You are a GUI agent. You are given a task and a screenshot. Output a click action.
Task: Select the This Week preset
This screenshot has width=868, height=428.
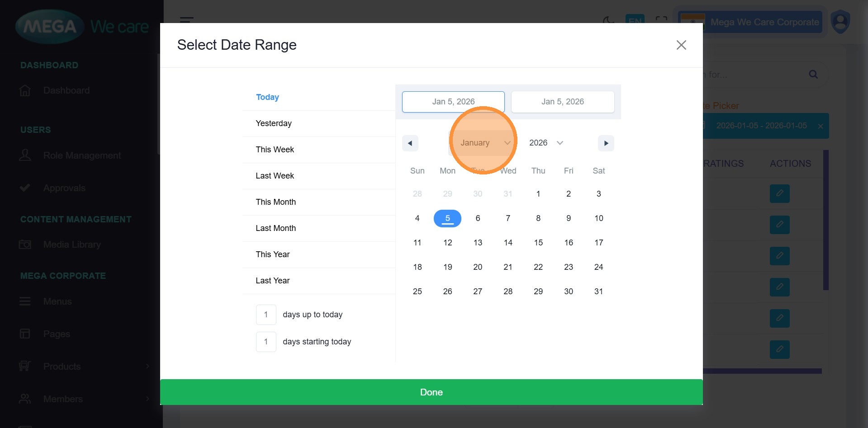point(275,150)
